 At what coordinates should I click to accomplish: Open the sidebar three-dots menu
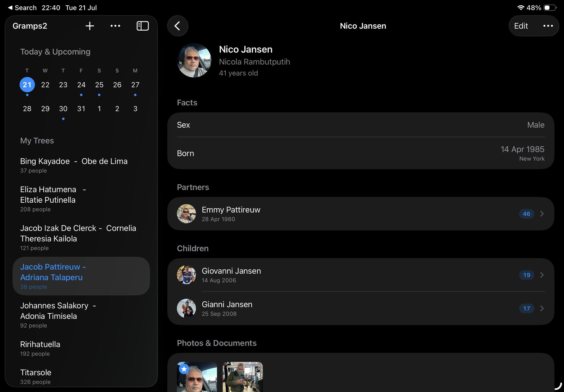[115, 26]
